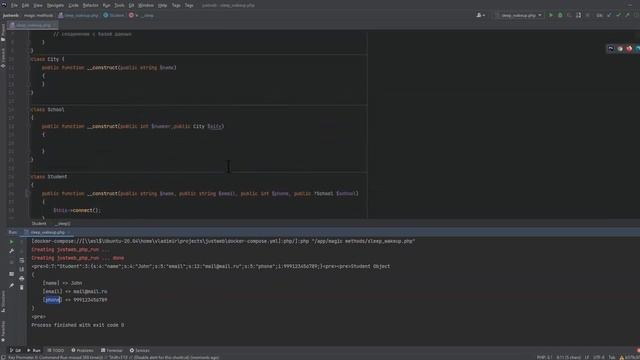Viewport: 640px width, 360px height.
Task: Click '[name] => John' console line
Action: click(62, 283)
